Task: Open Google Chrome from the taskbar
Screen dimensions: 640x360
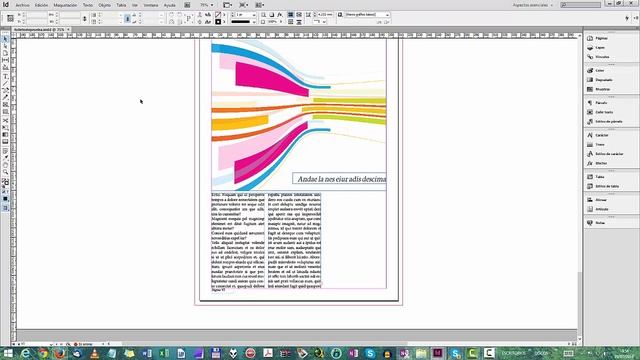Action: [x=42, y=353]
